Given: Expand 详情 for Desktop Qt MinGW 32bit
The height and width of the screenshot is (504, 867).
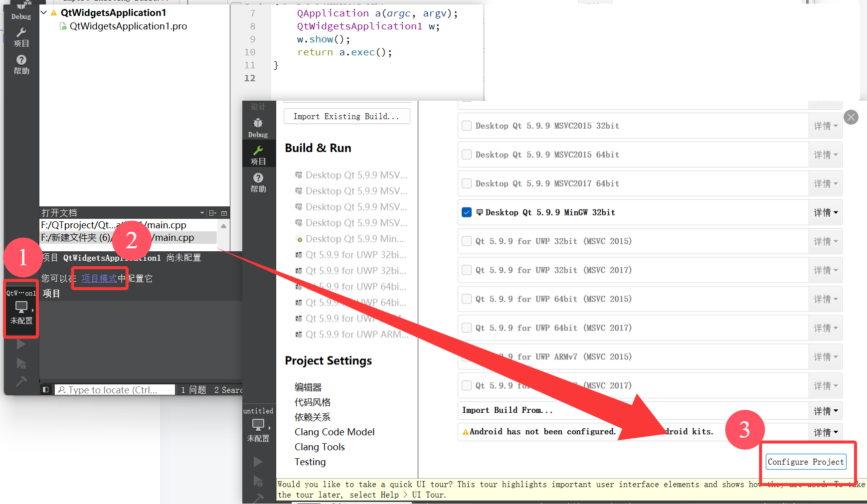Looking at the screenshot, I should [x=826, y=213].
